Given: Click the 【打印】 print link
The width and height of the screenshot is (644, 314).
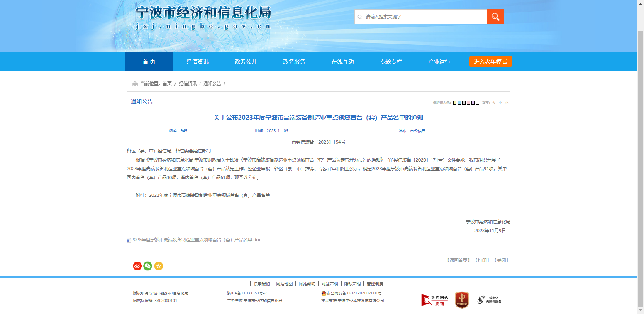Looking at the screenshot, I should [x=482, y=260].
